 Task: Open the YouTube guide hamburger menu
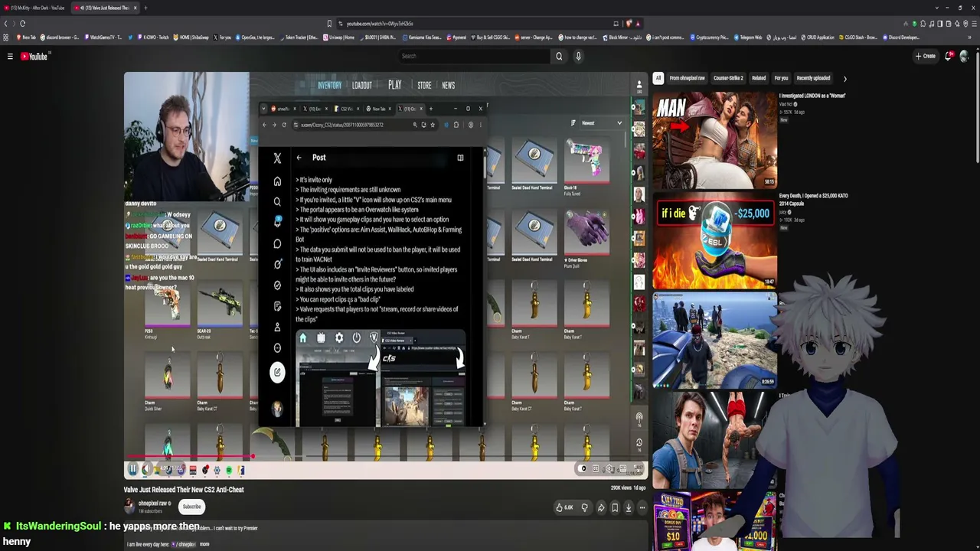[10, 56]
